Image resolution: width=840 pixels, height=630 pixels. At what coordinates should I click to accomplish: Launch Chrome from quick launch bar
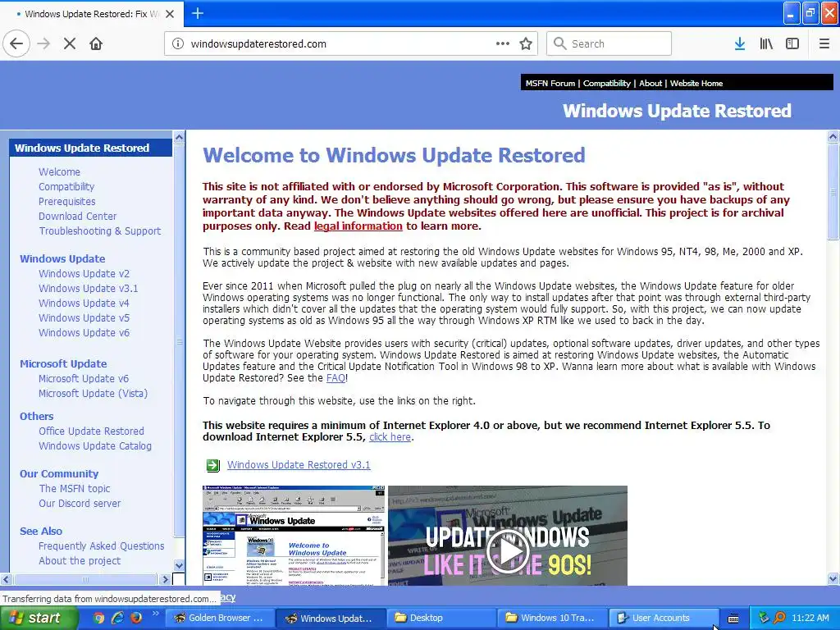tap(98, 618)
